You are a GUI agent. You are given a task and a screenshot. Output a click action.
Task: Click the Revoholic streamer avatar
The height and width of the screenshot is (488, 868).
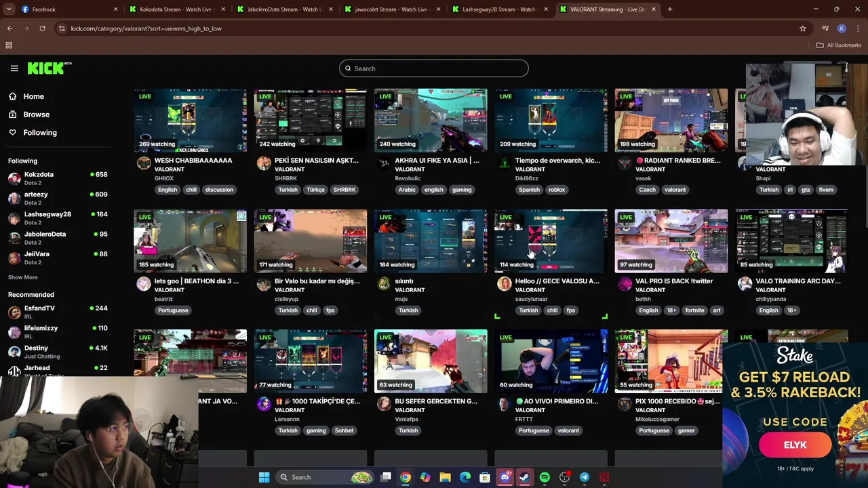(x=384, y=163)
